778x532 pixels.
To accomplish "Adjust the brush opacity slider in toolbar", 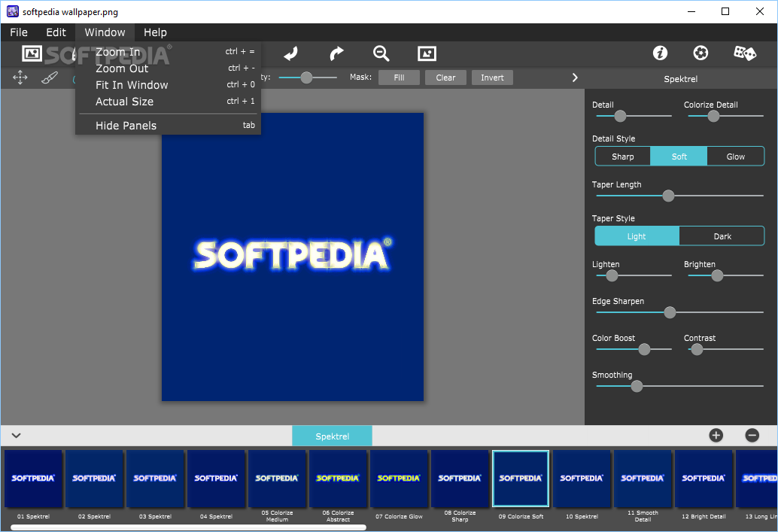I will point(307,78).
